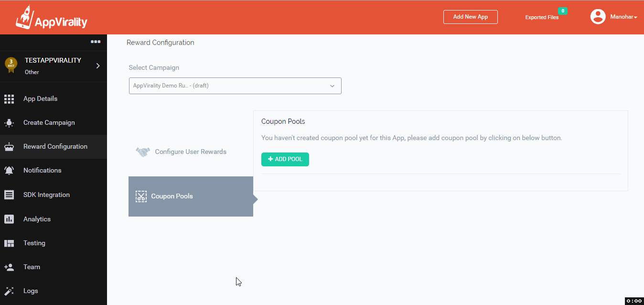Select Reward Configuration menu item
The width and height of the screenshot is (644, 305).
[x=54, y=147]
